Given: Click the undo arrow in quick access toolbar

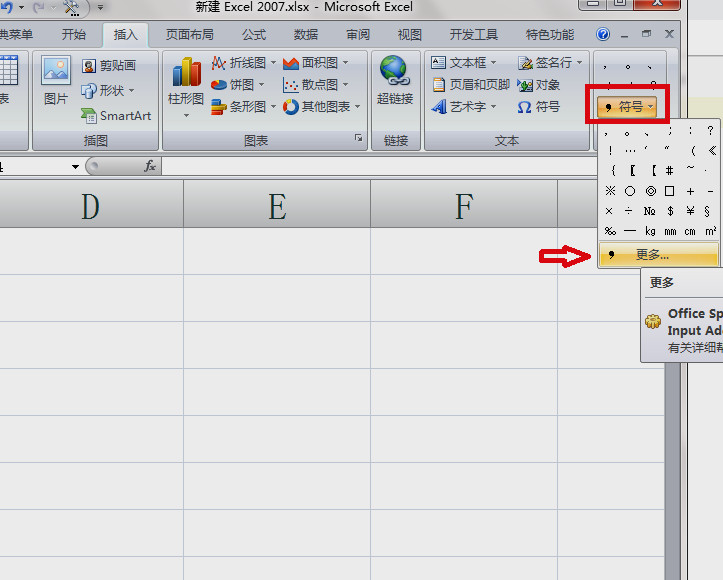Looking at the screenshot, I should tap(6, 7).
